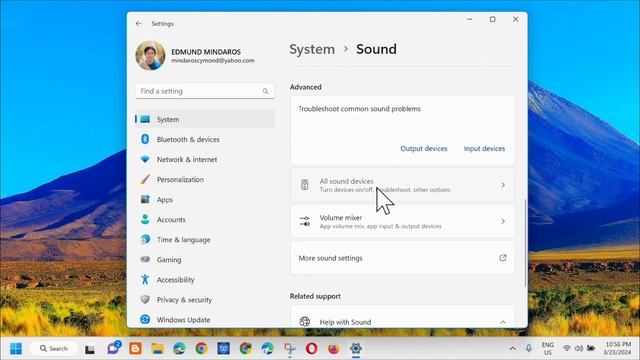Open Snipping Tool from taskbar
This screenshot has height=360, width=640.
pyautogui.click(x=290, y=349)
